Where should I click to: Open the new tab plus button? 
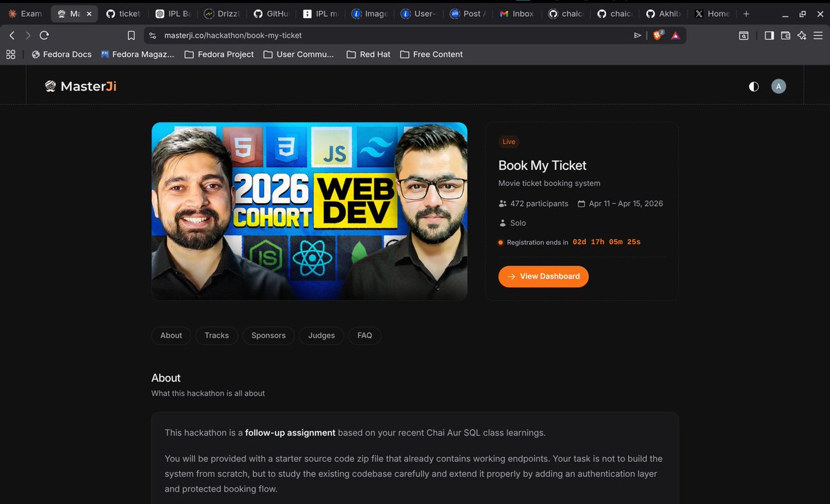point(746,13)
